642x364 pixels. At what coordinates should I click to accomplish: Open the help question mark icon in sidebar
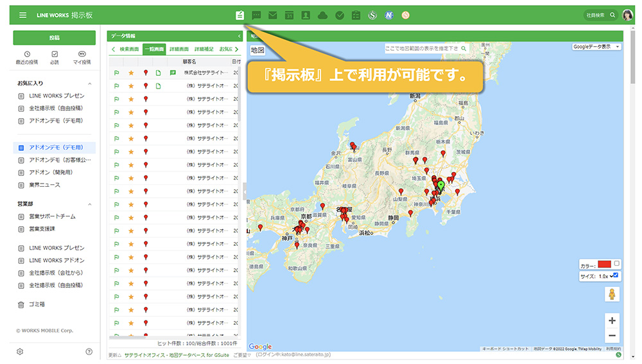coord(89,351)
